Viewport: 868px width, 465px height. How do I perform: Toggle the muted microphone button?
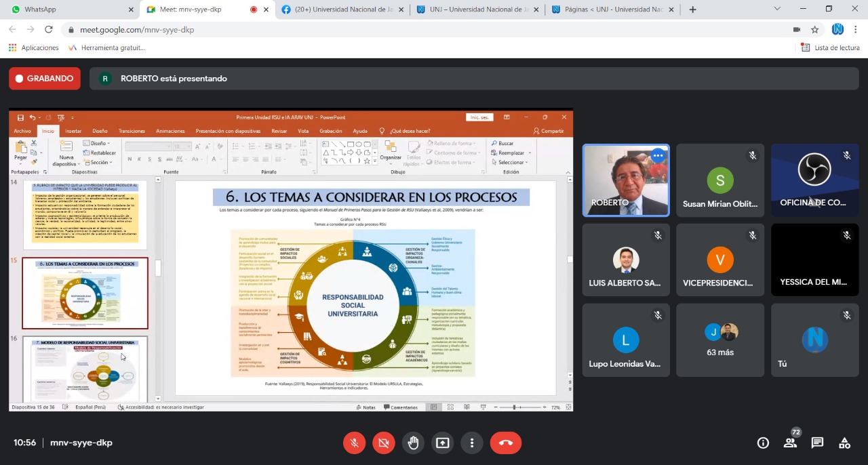pyautogui.click(x=354, y=443)
